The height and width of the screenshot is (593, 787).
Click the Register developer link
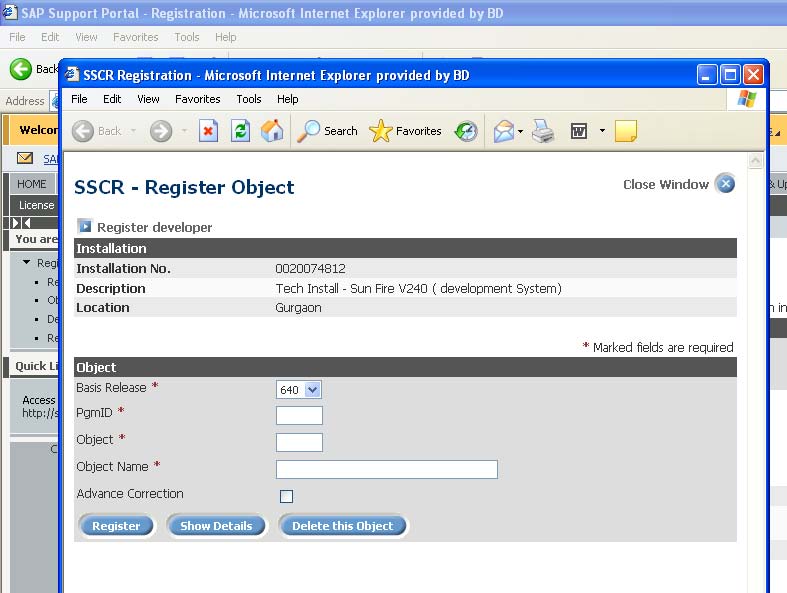click(155, 227)
